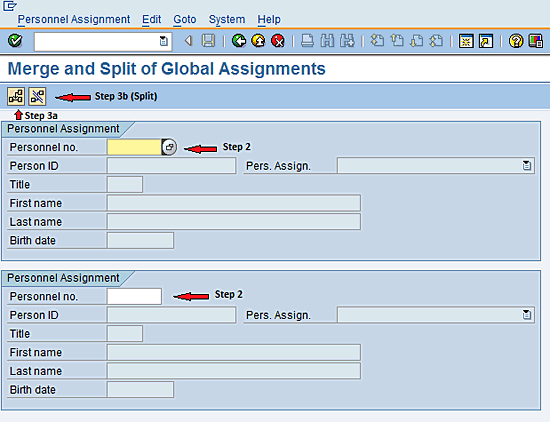550x422 pixels.
Task: Click the lower Personnel no. input field
Action: click(134, 296)
